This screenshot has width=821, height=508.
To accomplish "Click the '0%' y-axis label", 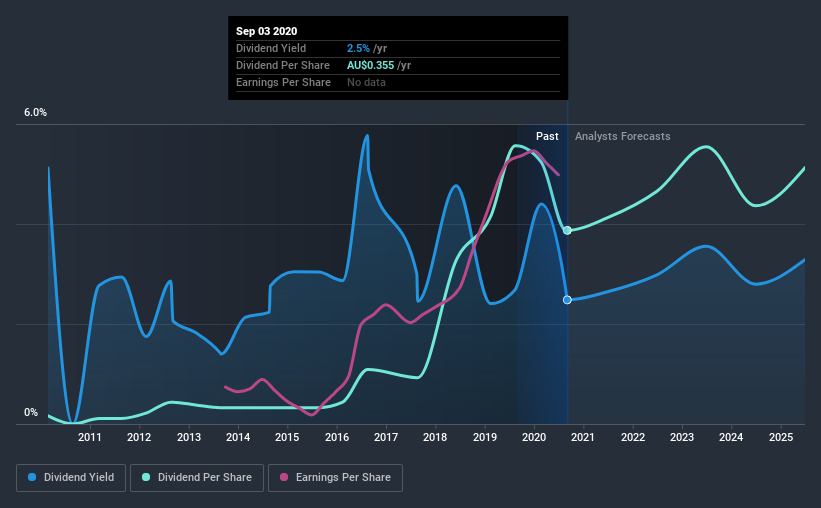I will click(x=31, y=413).
